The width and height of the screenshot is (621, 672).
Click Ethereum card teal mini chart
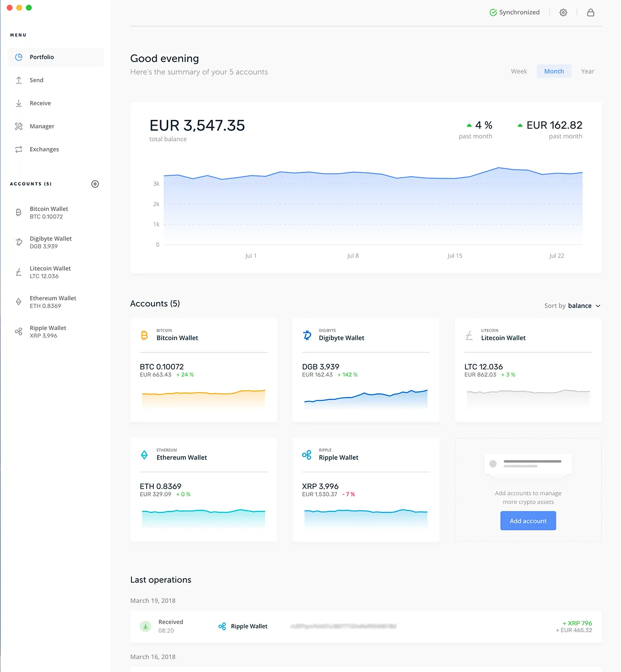pyautogui.click(x=204, y=518)
